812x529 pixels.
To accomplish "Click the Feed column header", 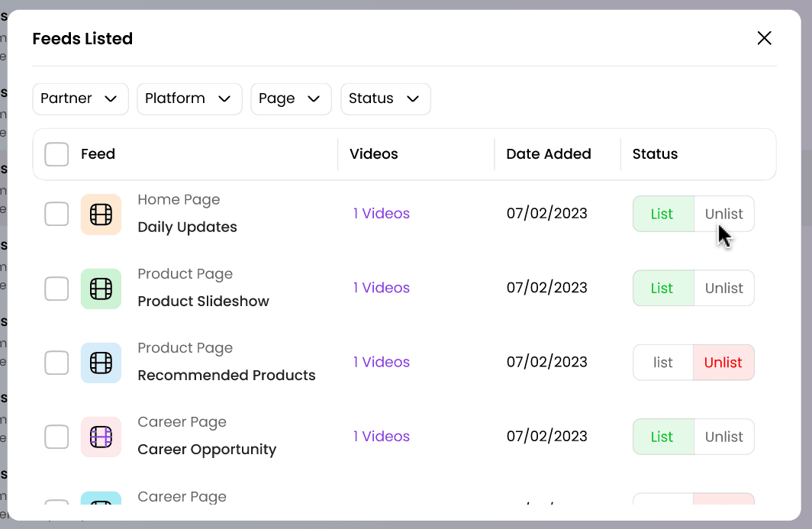I will click(x=98, y=154).
